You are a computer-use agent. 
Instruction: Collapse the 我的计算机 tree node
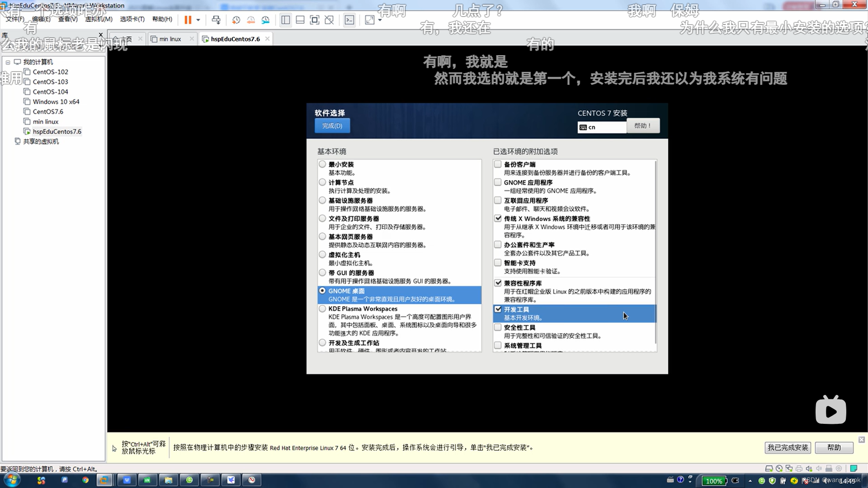coord(8,62)
